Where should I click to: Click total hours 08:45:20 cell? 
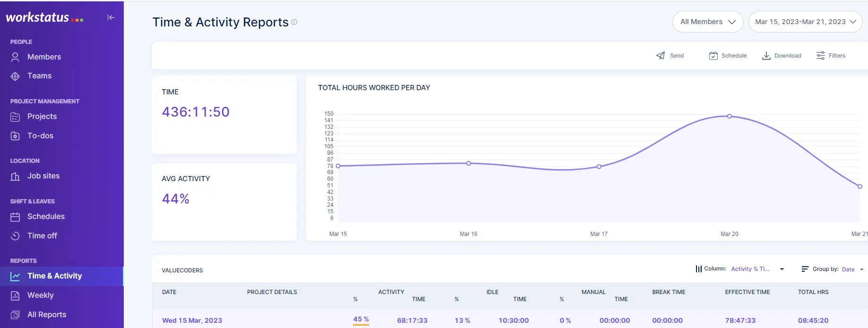coord(813,320)
